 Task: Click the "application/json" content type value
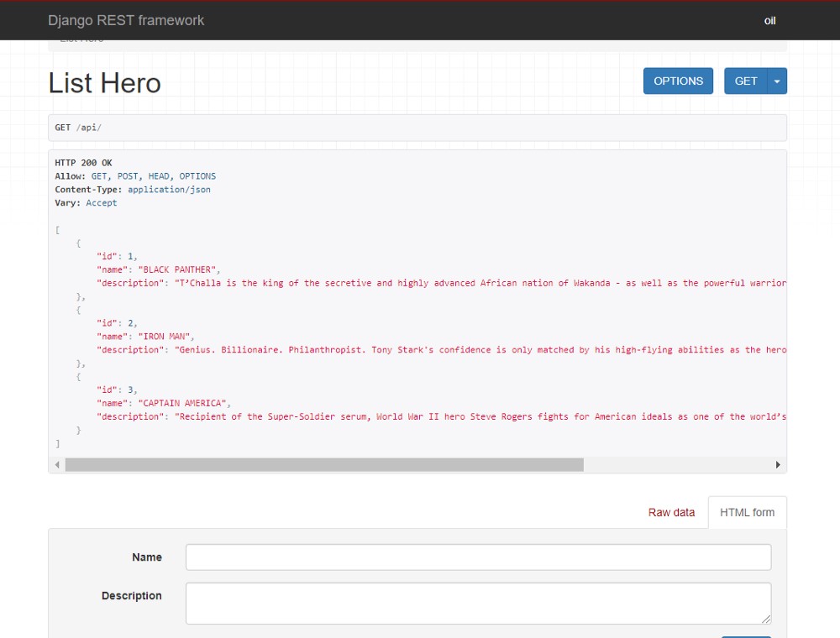[x=169, y=190]
